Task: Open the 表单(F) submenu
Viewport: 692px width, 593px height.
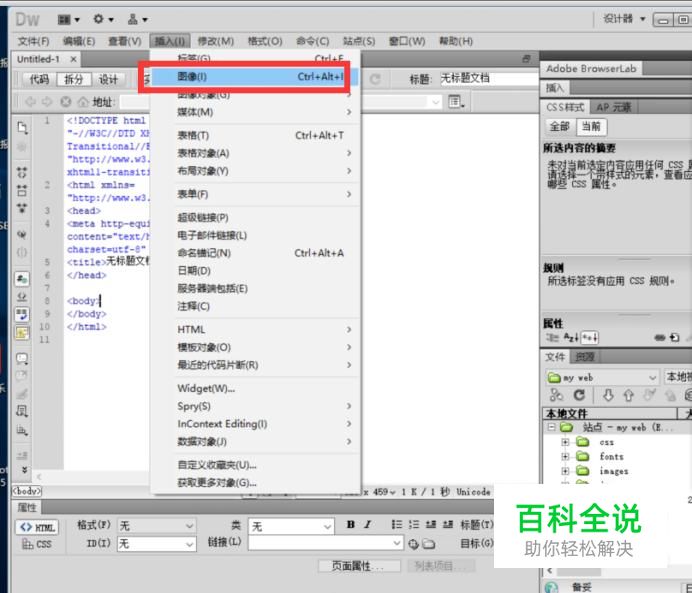Action: point(255,194)
